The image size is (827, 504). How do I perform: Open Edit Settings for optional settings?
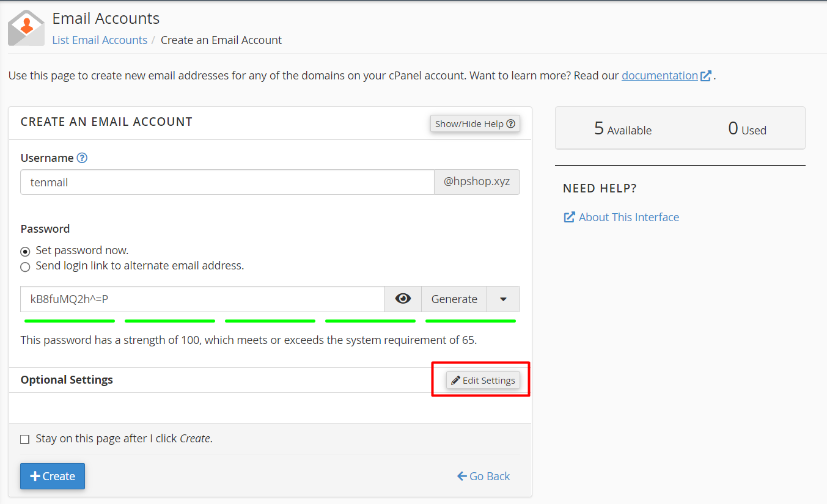483,380
